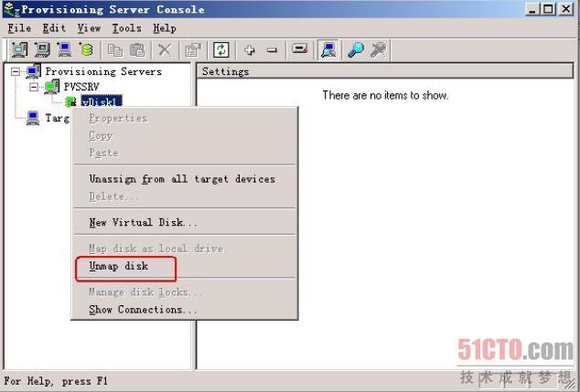
Task: Collapse the PVSSRV server node
Action: pos(34,87)
